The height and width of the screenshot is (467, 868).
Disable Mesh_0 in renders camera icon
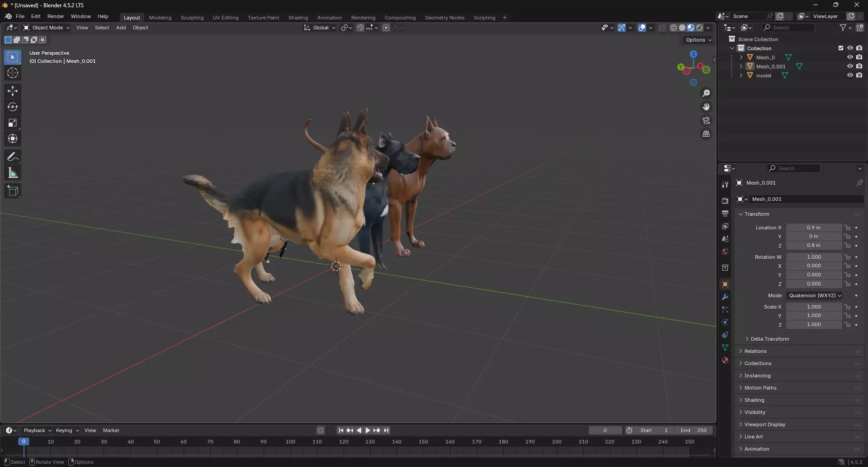tap(859, 57)
